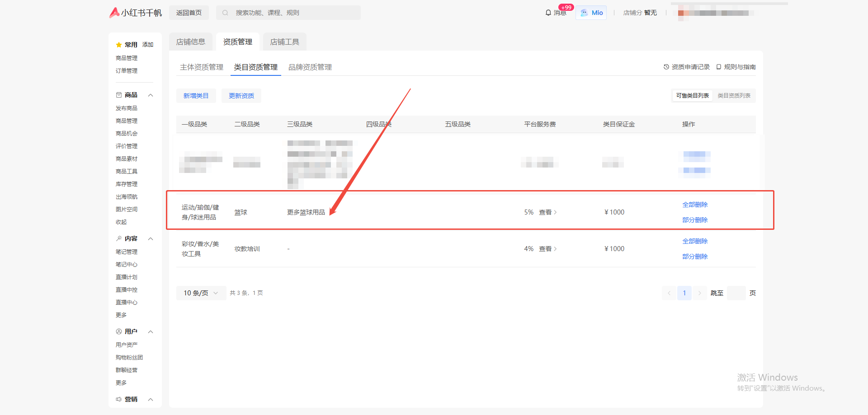This screenshot has width=868, height=415.
Task: Switch to 可售类目列表 view
Action: pyautogui.click(x=693, y=96)
